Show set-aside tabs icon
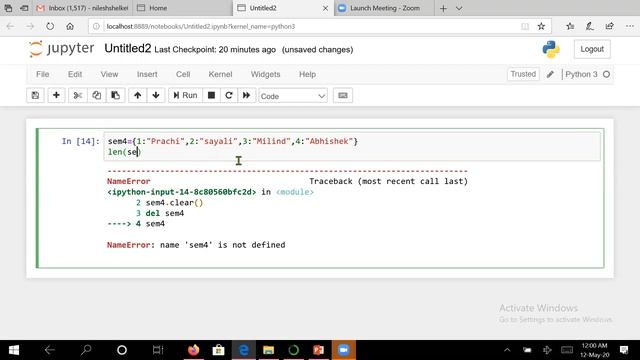This screenshot has width=640, height=360. [x=8, y=8]
